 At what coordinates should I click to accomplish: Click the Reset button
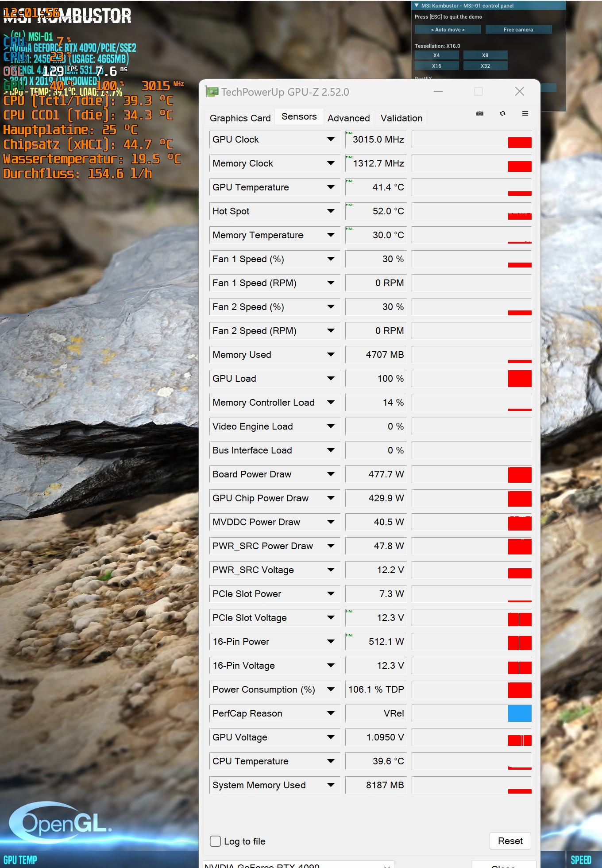coord(510,841)
